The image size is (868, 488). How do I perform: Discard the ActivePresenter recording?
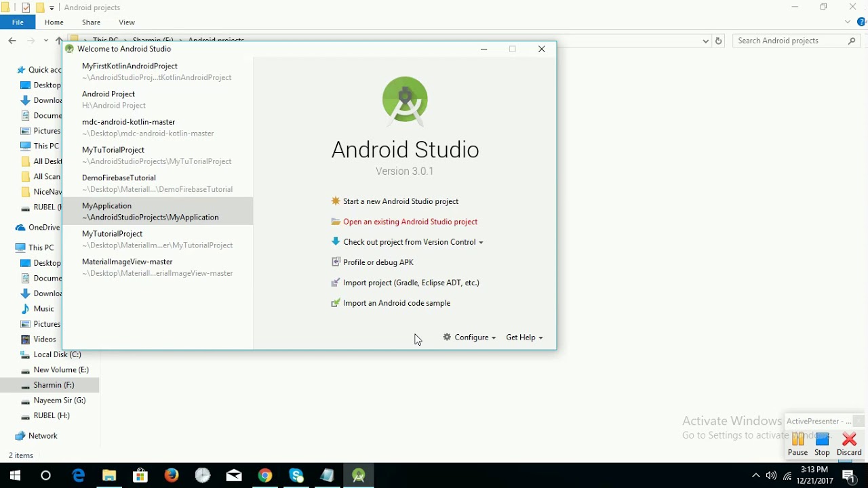tap(849, 445)
